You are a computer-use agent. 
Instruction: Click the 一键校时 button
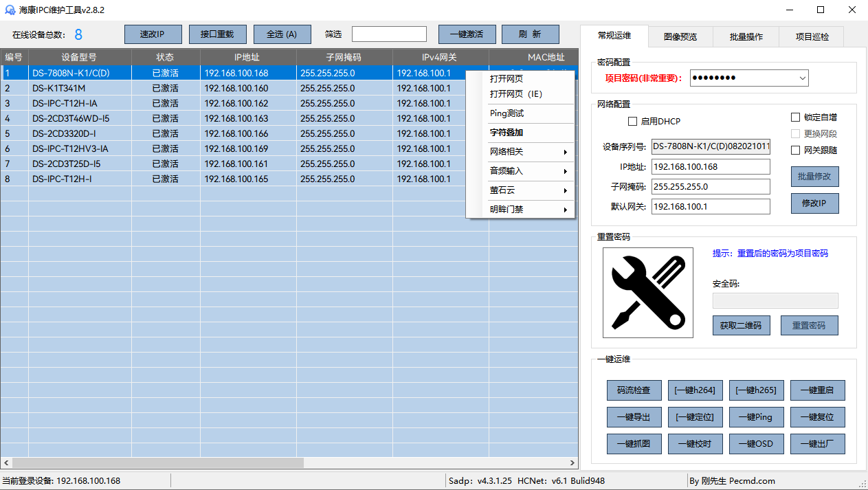pyautogui.click(x=695, y=444)
